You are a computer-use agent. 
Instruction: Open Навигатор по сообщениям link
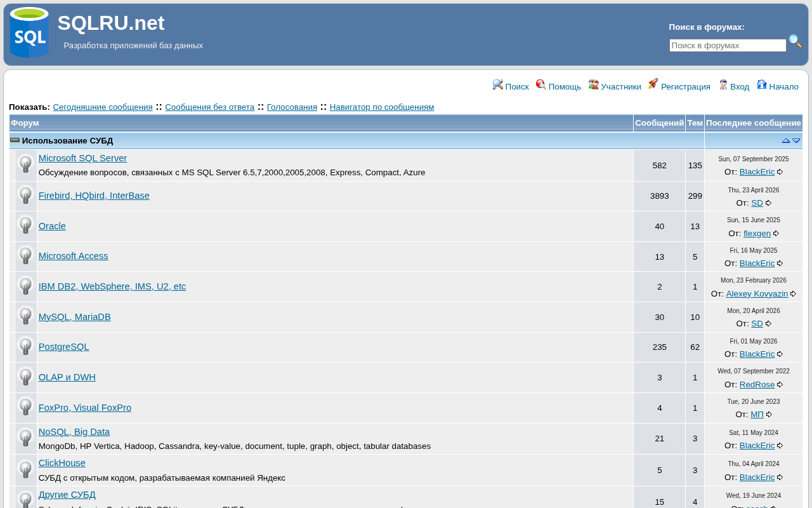coord(382,107)
